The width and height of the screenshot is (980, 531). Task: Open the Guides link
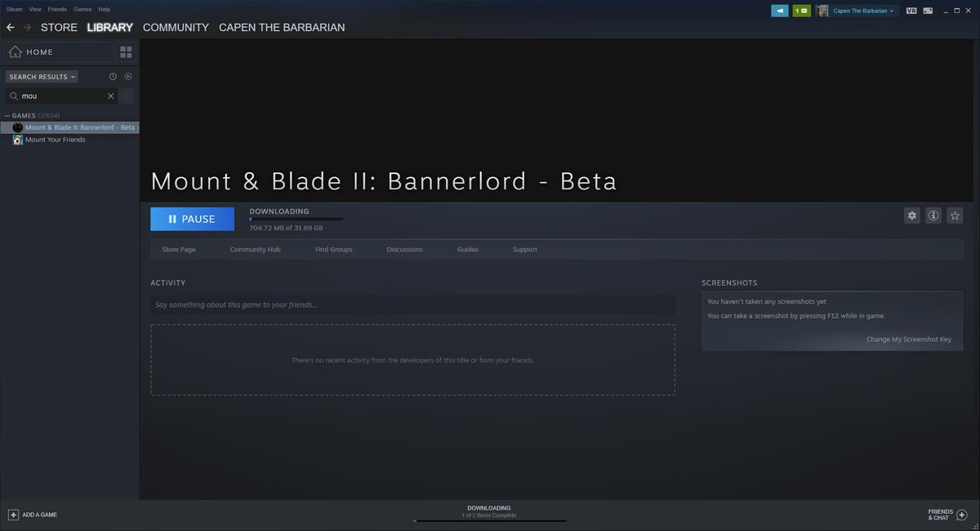[468, 249]
